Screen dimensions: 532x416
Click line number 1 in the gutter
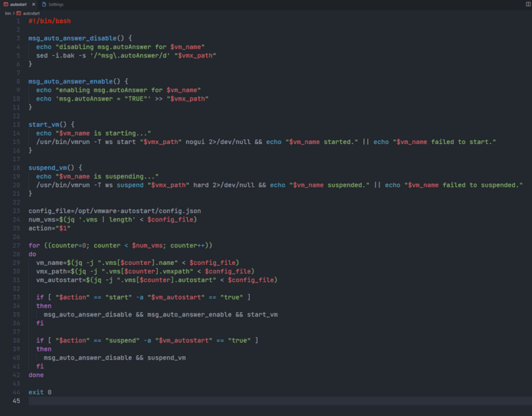pyautogui.click(x=18, y=22)
